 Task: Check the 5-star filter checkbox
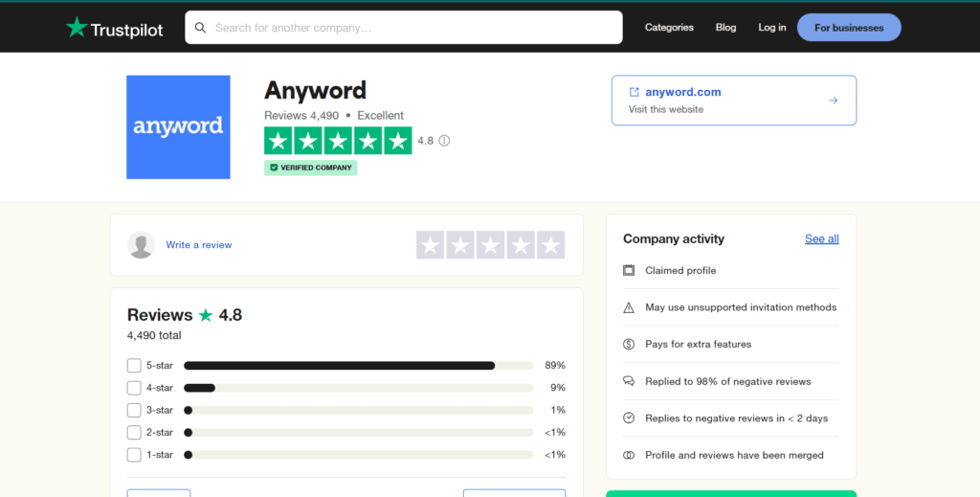point(134,365)
